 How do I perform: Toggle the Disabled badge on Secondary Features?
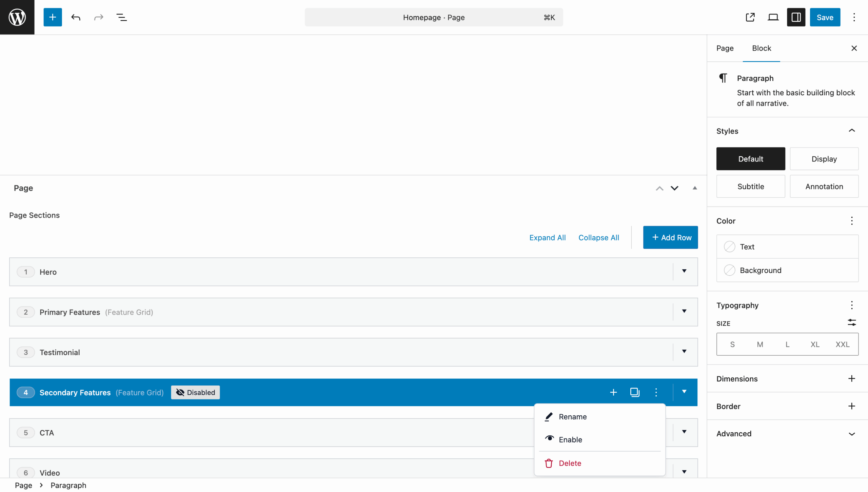[x=195, y=392]
